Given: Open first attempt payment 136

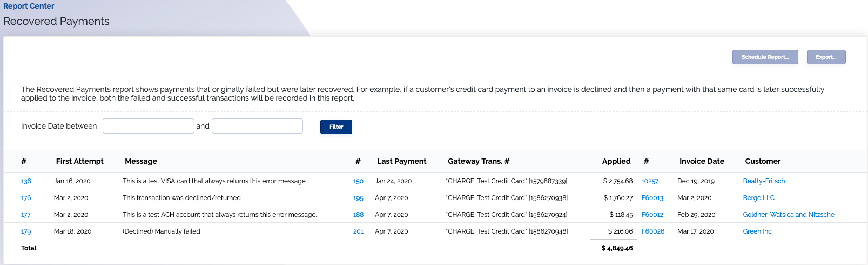Looking at the screenshot, I should (x=26, y=181).
